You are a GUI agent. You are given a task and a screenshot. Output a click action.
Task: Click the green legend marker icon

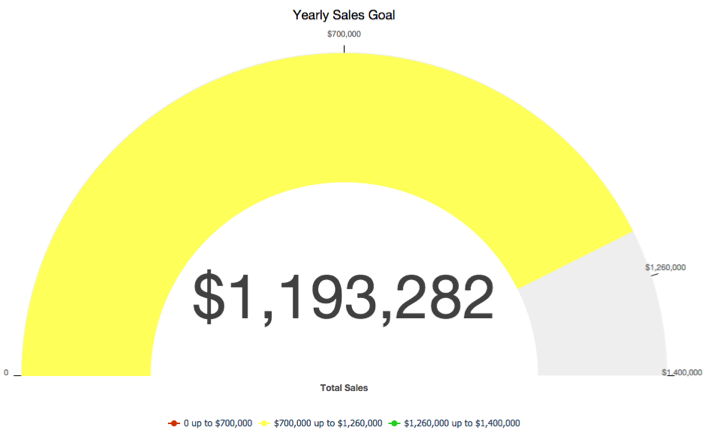coord(394,423)
